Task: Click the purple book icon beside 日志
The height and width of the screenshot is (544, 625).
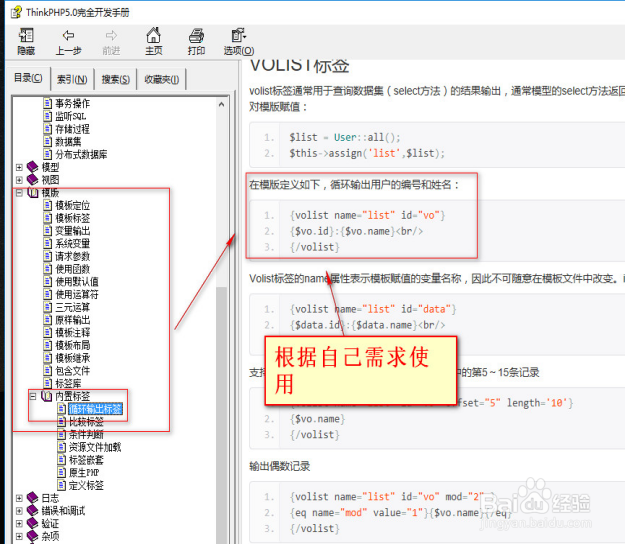Action: coord(32,498)
